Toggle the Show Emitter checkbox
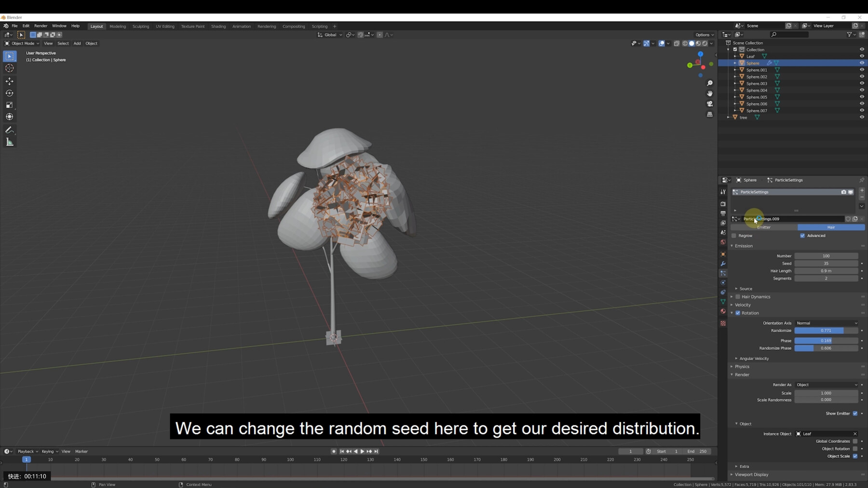 pyautogui.click(x=855, y=413)
